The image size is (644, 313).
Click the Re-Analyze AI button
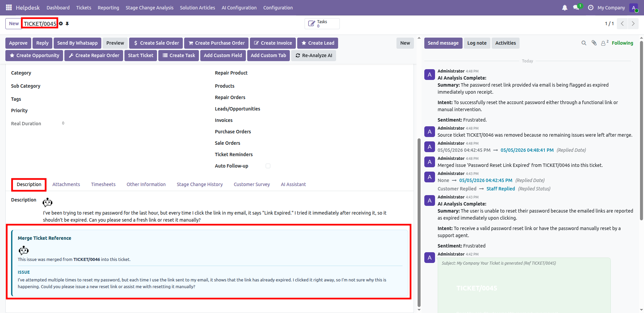(314, 55)
